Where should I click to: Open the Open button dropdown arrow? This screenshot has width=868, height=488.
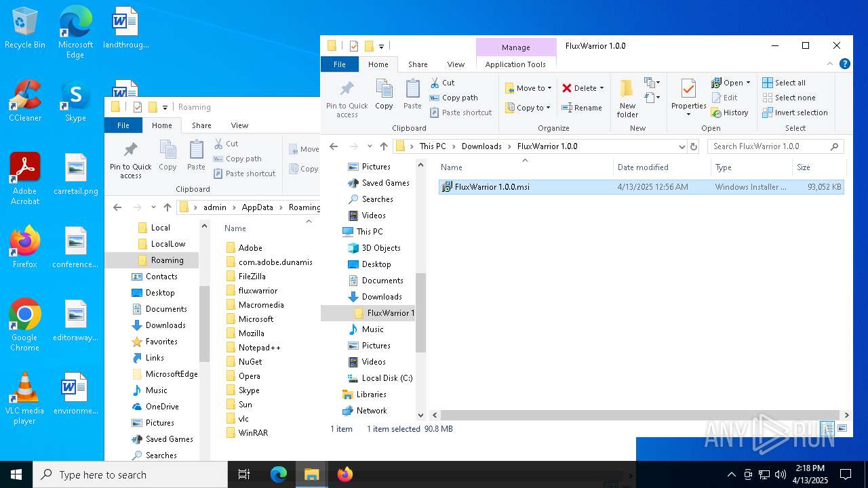tap(748, 83)
